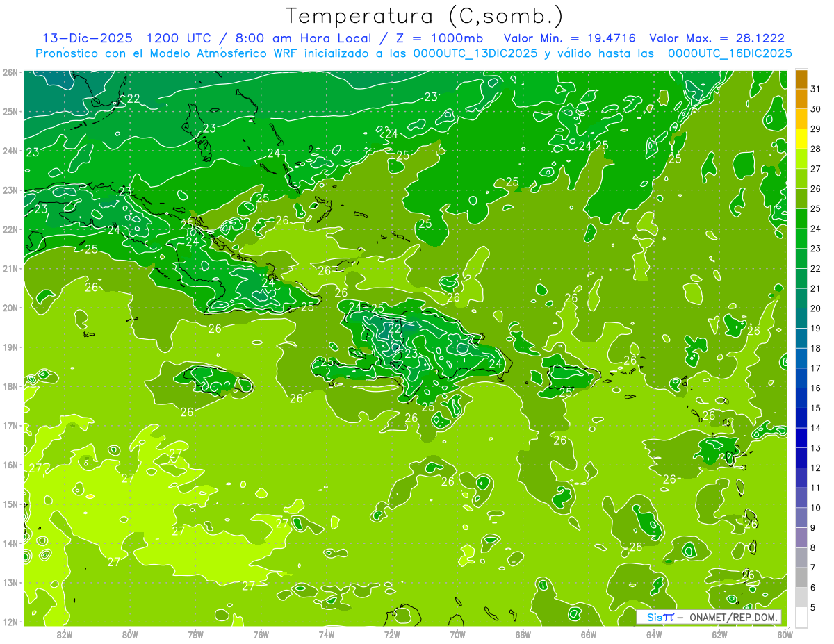Click latitude axis label "20N"
The image size is (834, 644).
(10, 308)
